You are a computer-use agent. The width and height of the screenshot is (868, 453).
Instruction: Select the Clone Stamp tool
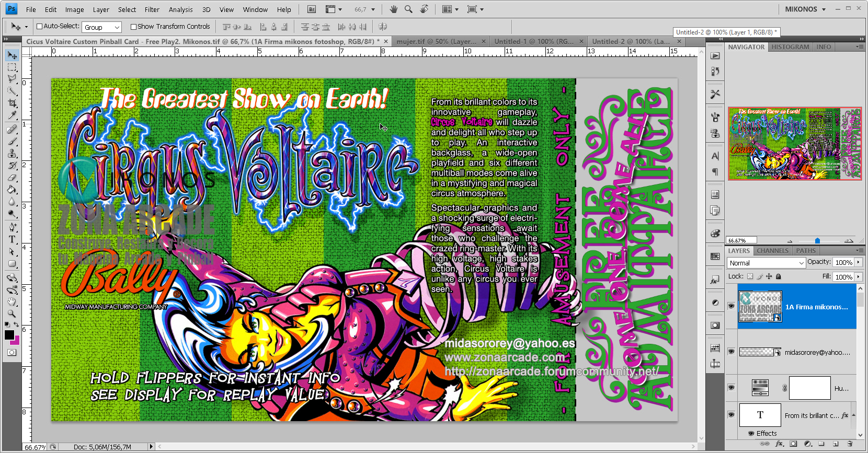point(12,154)
